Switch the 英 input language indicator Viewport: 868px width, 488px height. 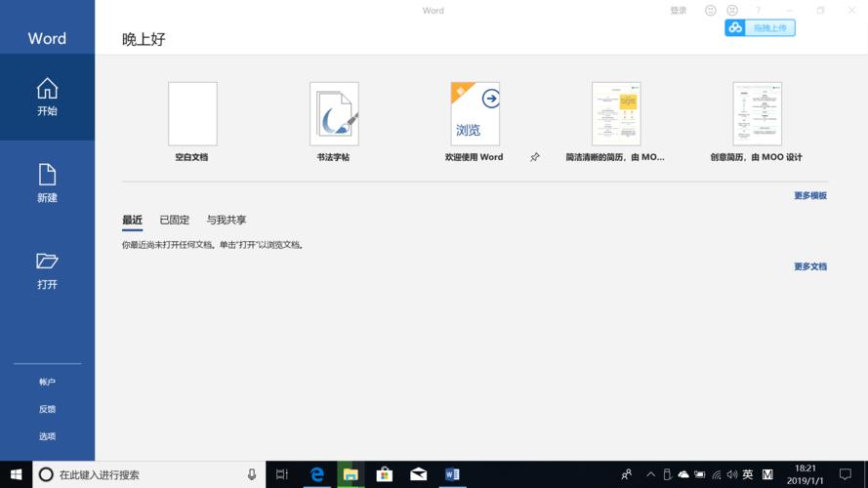click(x=748, y=474)
